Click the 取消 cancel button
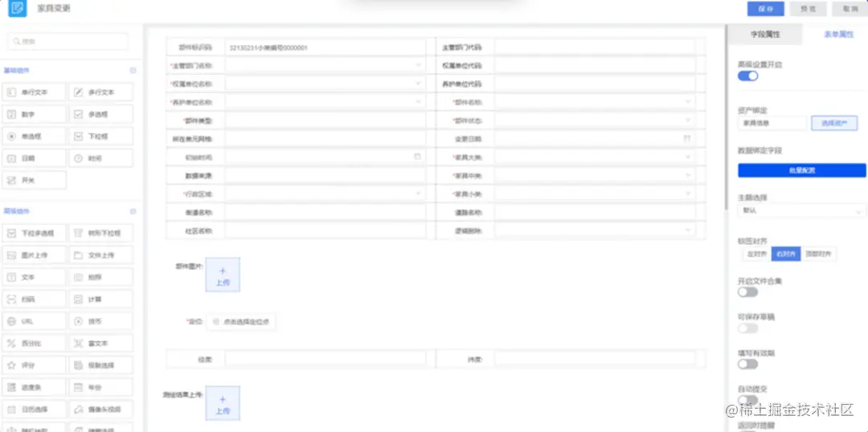This screenshot has width=868, height=432. (x=850, y=9)
